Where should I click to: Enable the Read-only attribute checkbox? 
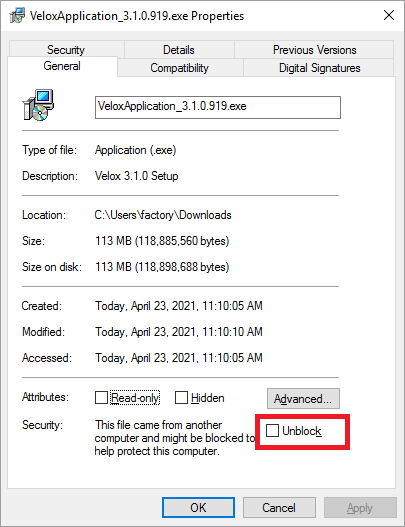tap(101, 398)
